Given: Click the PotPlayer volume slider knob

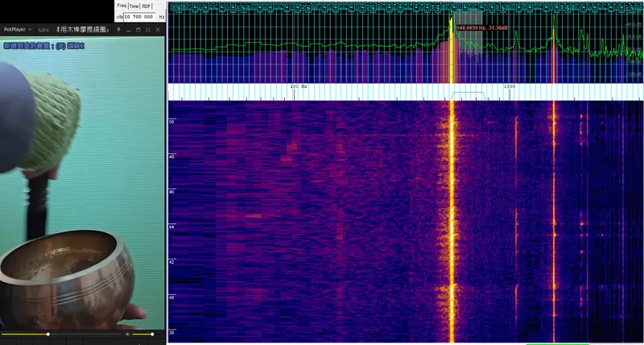Looking at the screenshot, I should [152, 335].
